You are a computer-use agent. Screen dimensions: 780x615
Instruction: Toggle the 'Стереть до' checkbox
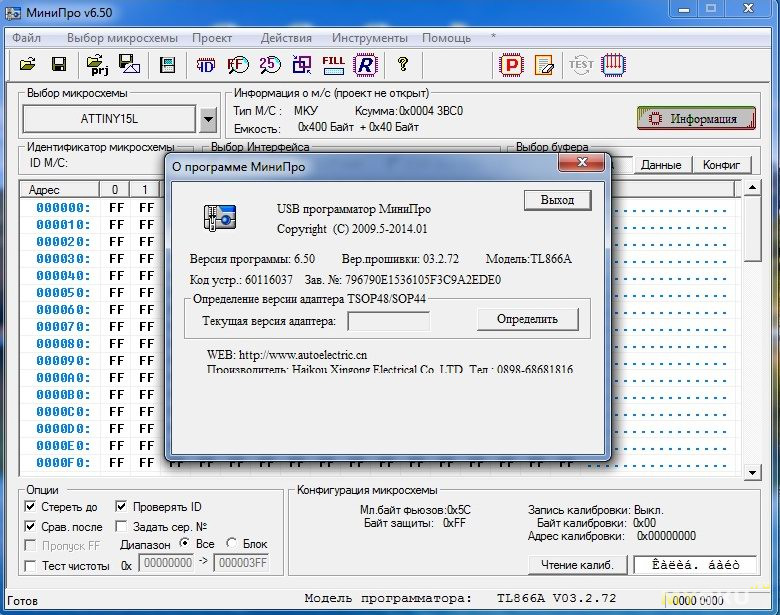click(x=30, y=507)
